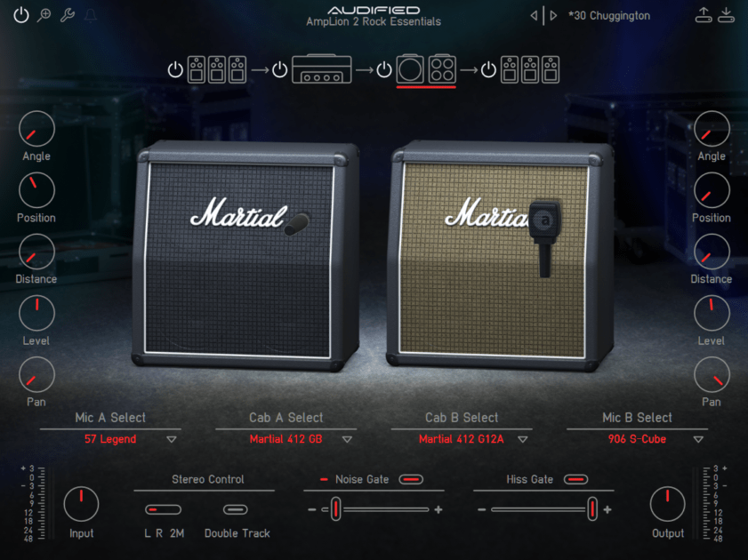Toggle the main plugin power button
Screen dimensions: 748x560
point(21,15)
